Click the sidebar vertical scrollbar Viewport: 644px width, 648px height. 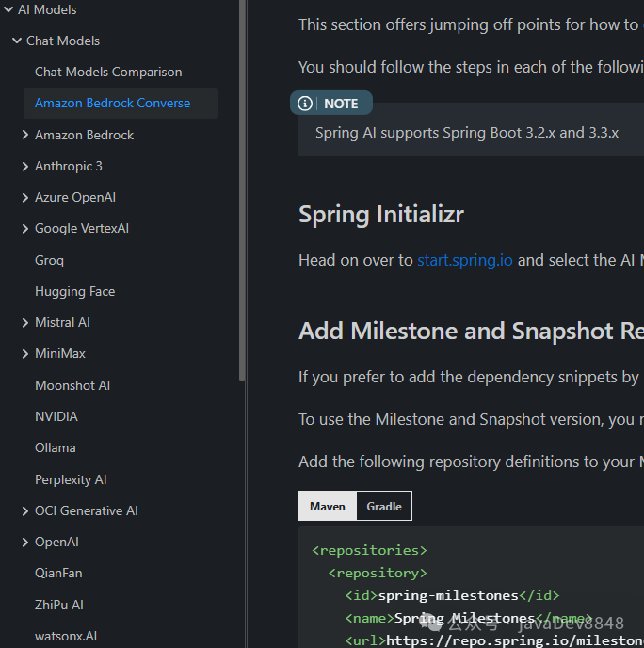(x=242, y=188)
